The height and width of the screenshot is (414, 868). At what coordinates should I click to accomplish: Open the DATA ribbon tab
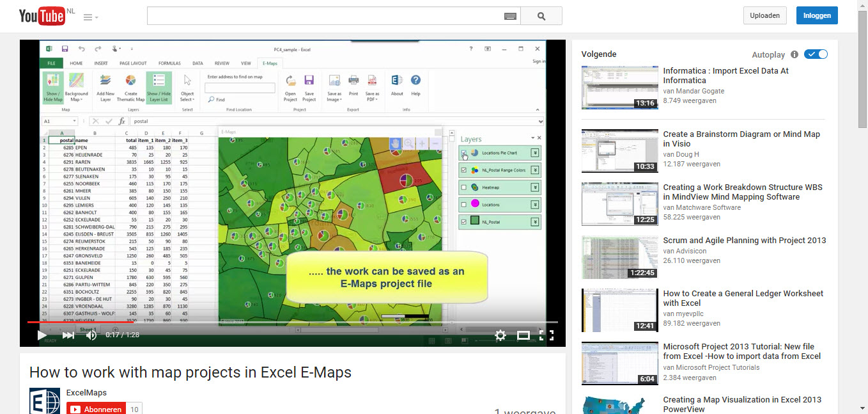(198, 63)
